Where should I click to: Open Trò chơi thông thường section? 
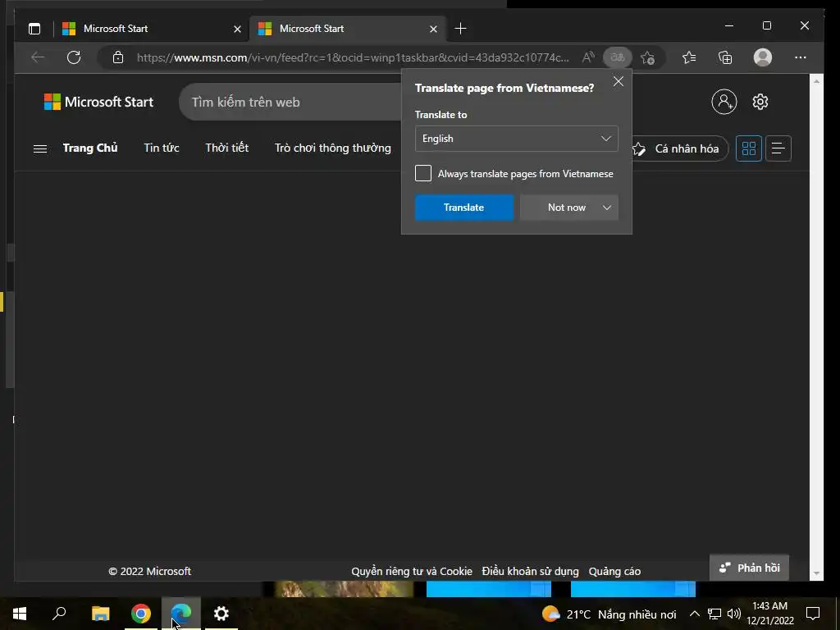click(333, 148)
